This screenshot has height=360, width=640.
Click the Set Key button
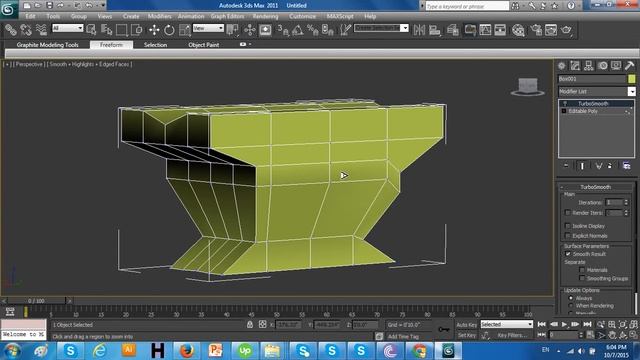tap(467, 335)
